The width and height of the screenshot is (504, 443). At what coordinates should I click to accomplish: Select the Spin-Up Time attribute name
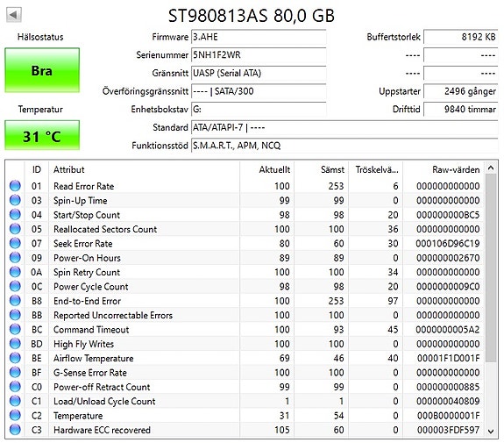(x=81, y=201)
